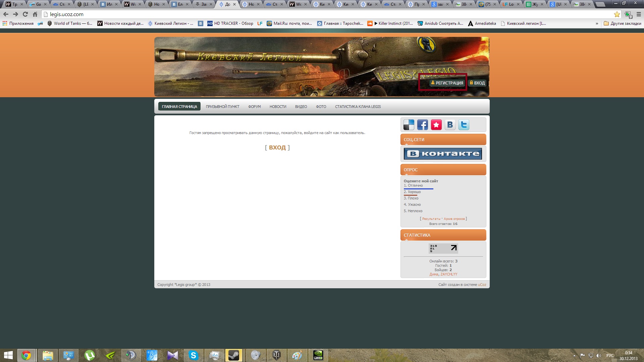Reload the page with the refresh icon
This screenshot has width=644, height=362.
point(25,14)
